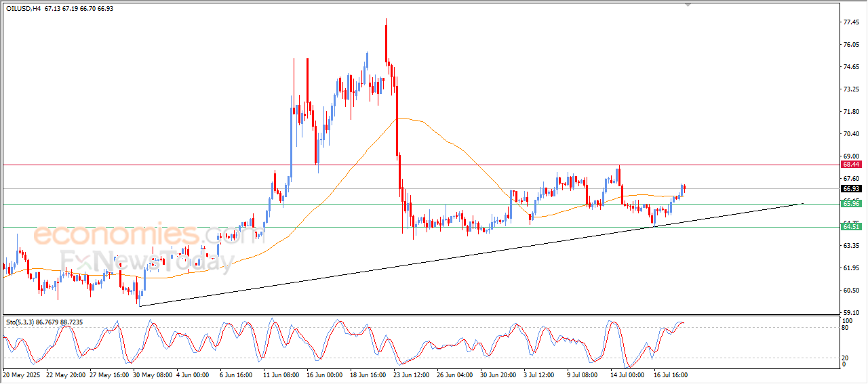The image size is (868, 384).
Task: Click the 74.65 price axis label
Action: click(x=852, y=67)
